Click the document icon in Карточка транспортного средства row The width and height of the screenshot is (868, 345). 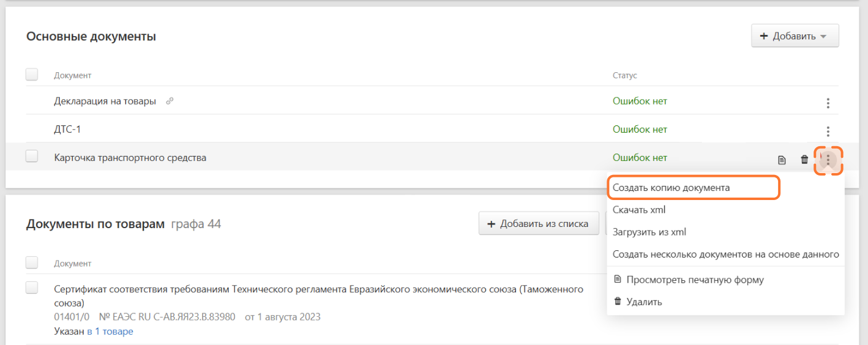point(782,160)
